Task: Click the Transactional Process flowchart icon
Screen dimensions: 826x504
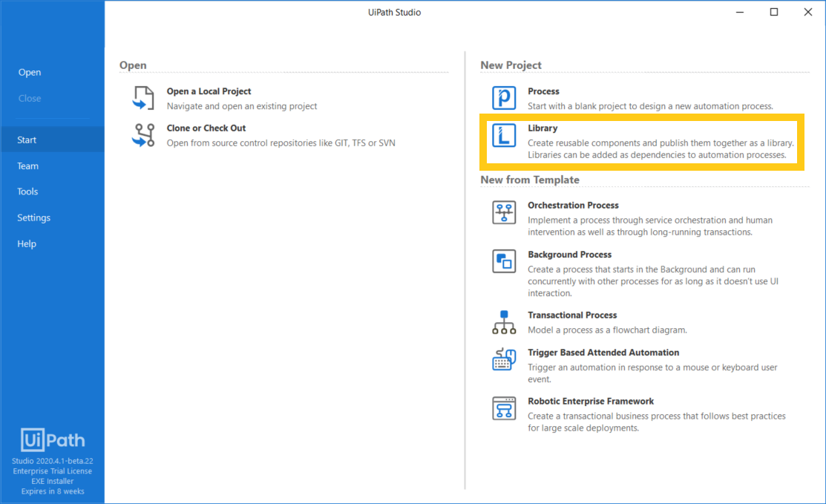Action: point(504,322)
